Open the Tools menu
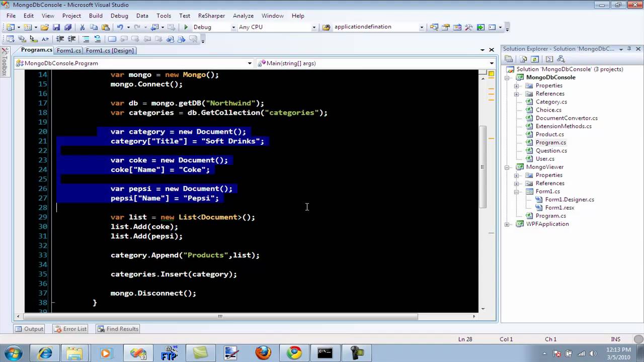 164,16
